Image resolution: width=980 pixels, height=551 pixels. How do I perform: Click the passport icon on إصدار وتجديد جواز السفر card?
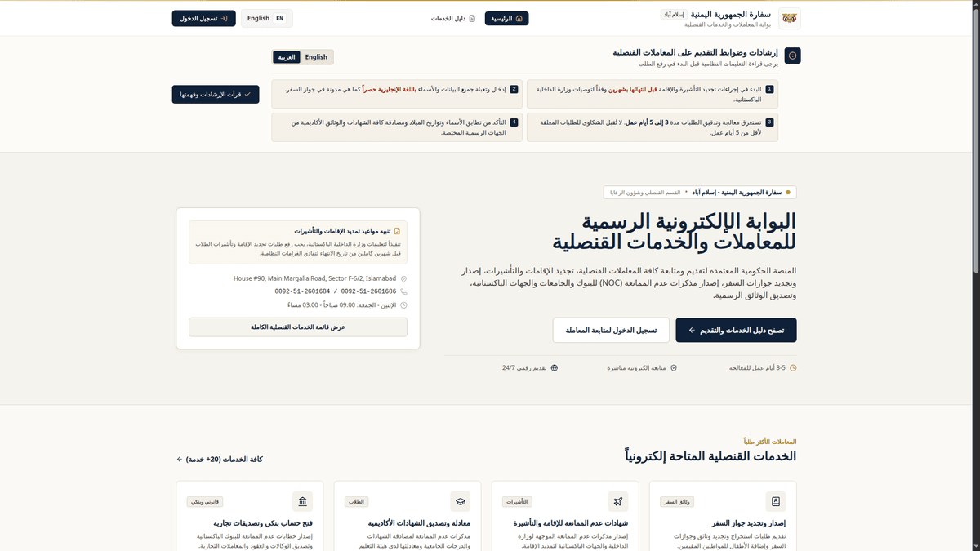[776, 501]
